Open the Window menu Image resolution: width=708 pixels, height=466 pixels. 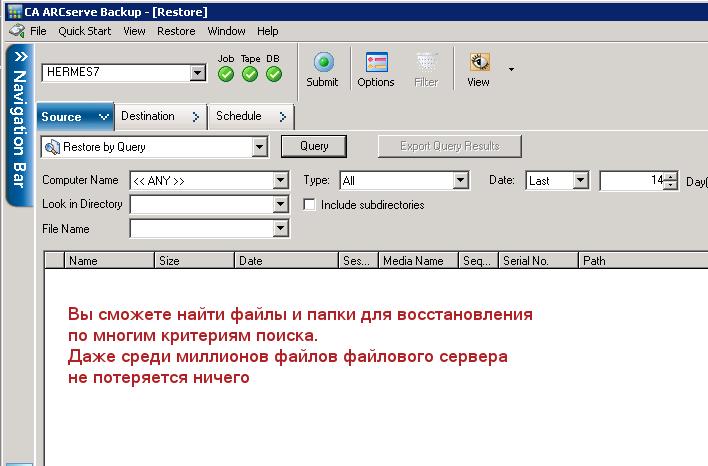pyautogui.click(x=226, y=31)
